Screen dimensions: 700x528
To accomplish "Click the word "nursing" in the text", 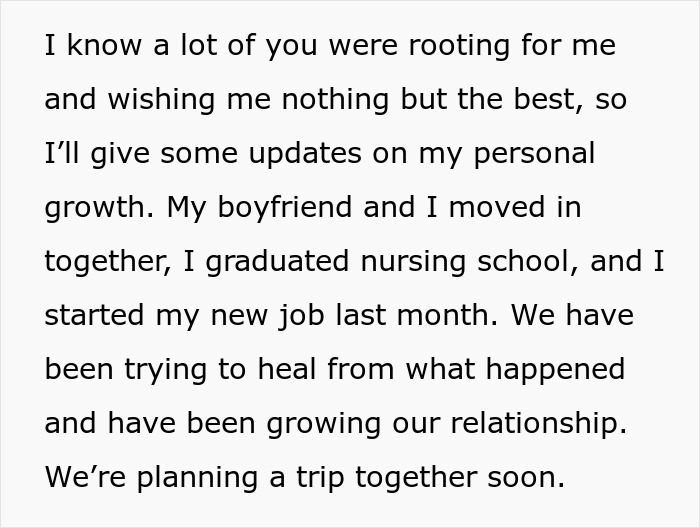I will pos(413,262).
